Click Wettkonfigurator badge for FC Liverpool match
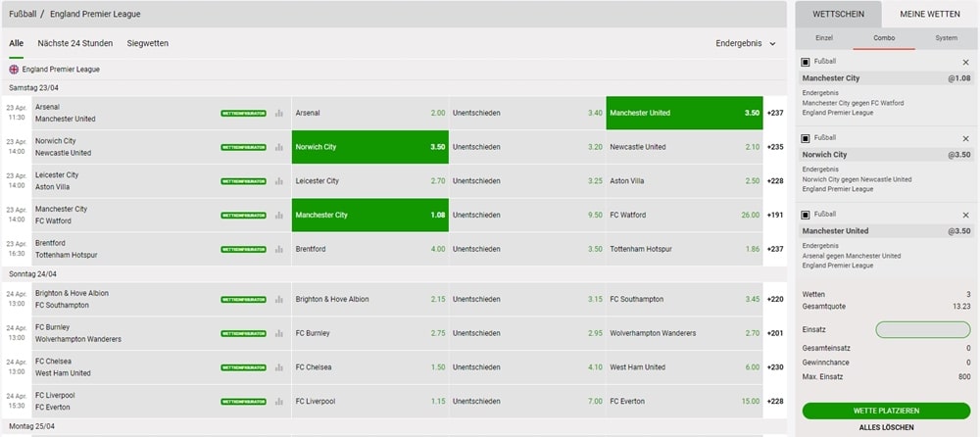This screenshot has width=980, height=437. coord(243,402)
